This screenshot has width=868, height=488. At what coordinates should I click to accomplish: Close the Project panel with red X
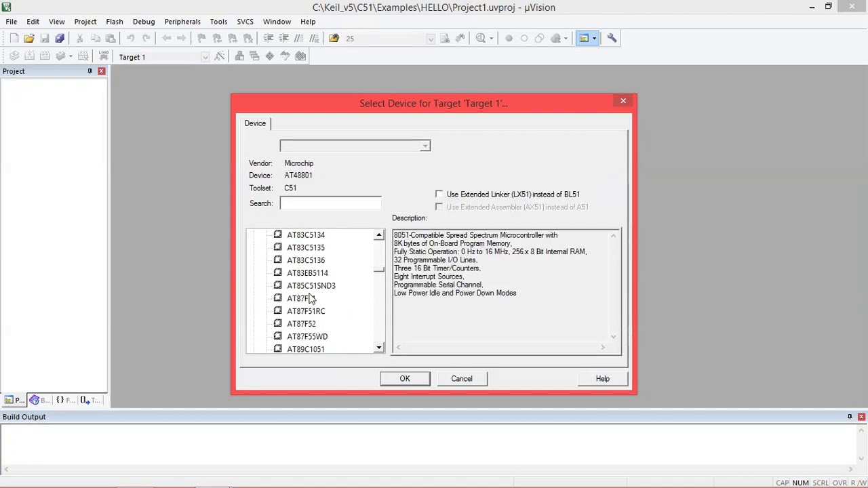point(102,71)
